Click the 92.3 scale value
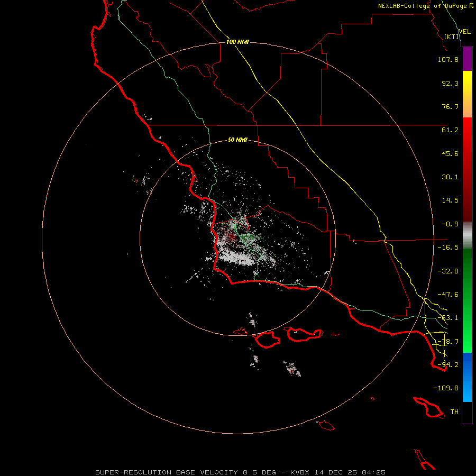The image size is (476, 476). tap(450, 83)
